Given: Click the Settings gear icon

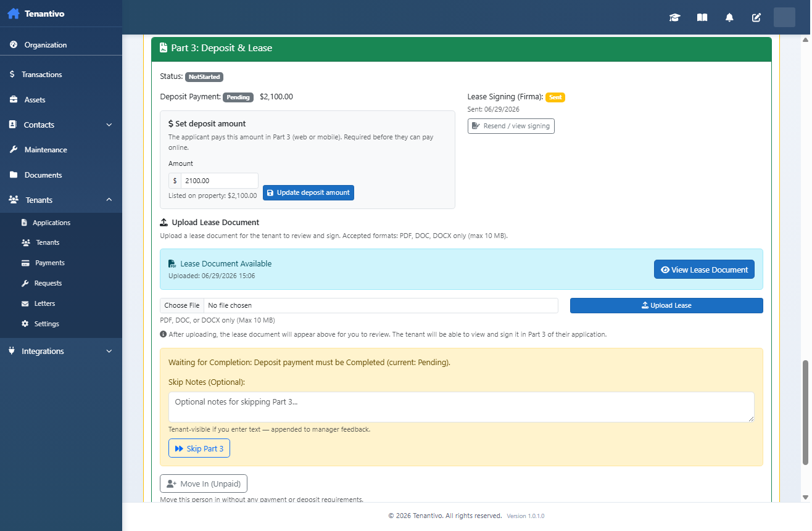Looking at the screenshot, I should pyautogui.click(x=25, y=324).
